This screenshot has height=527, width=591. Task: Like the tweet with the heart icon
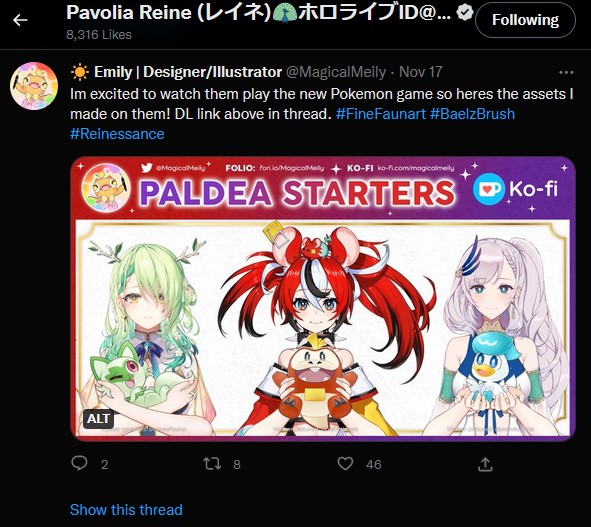click(345, 464)
